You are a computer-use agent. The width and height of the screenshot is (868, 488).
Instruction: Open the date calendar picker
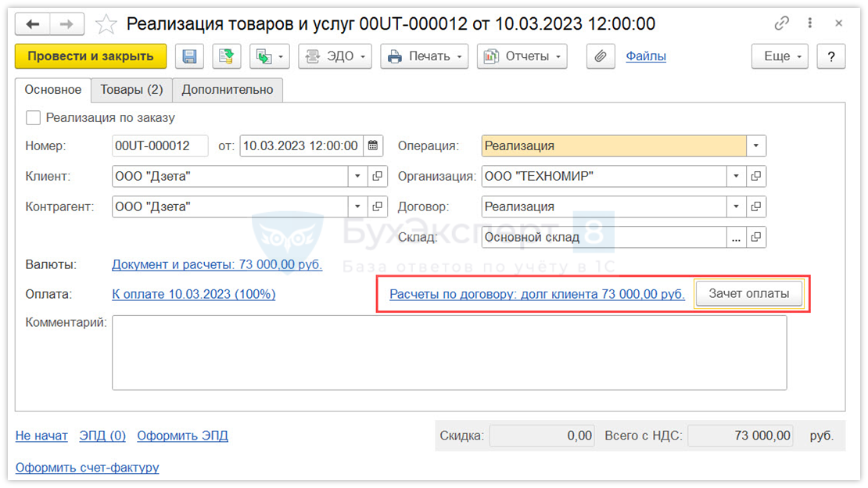[x=373, y=145]
